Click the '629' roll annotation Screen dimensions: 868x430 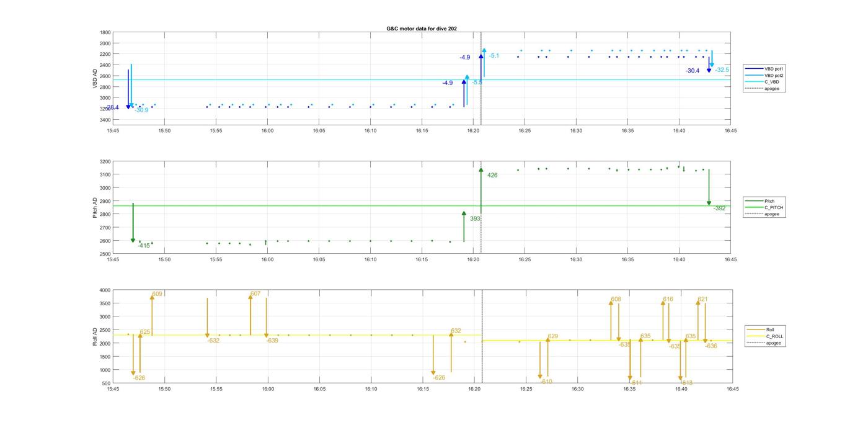click(552, 336)
